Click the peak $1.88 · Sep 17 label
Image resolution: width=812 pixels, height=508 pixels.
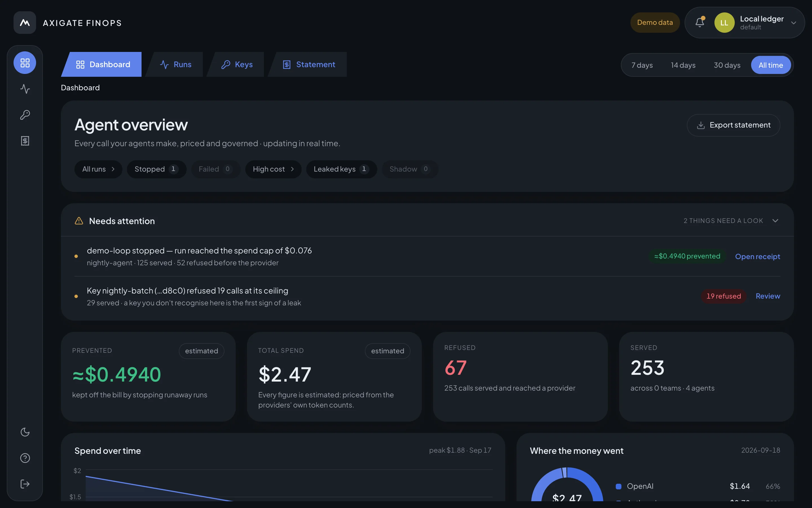click(460, 450)
